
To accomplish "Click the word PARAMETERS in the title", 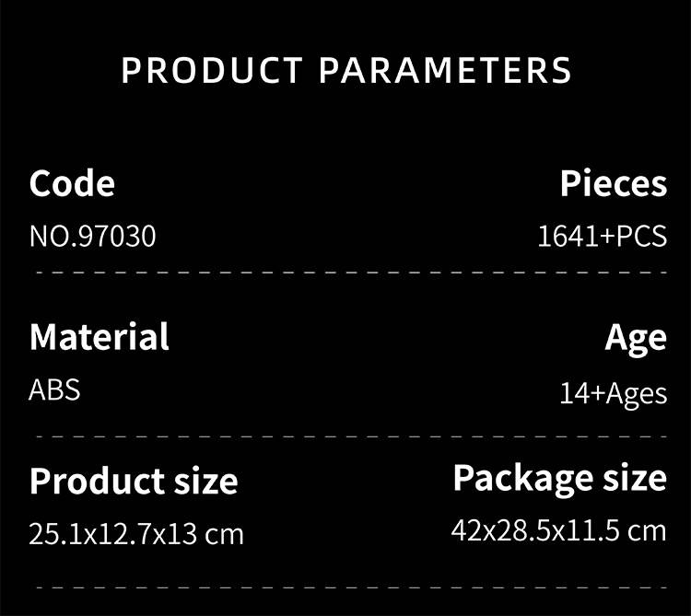I will pyautogui.click(x=446, y=71).
